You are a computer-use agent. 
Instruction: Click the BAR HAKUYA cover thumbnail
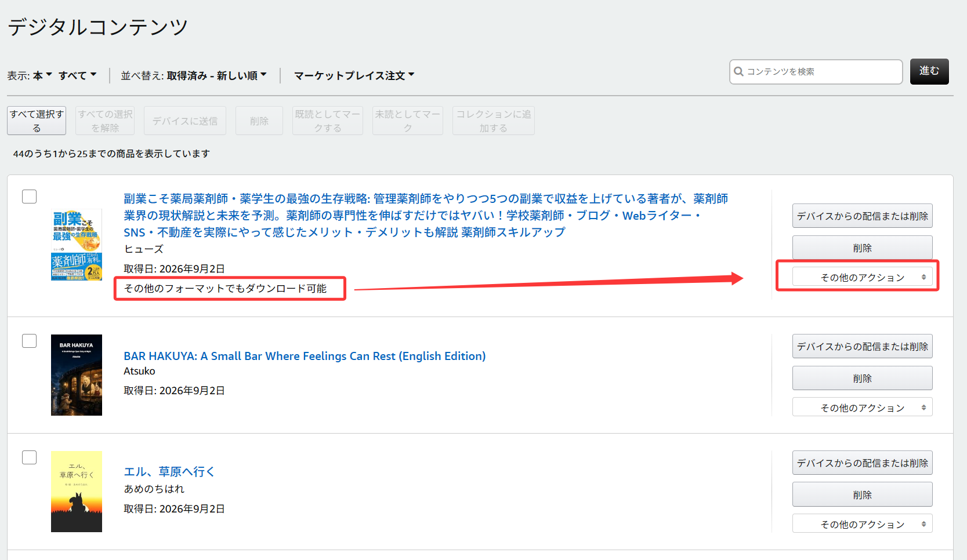77,375
